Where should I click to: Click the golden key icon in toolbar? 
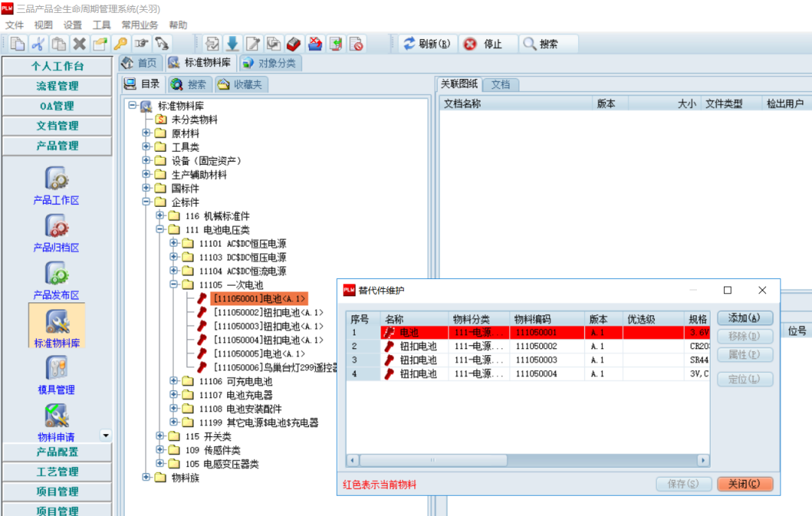click(121, 44)
